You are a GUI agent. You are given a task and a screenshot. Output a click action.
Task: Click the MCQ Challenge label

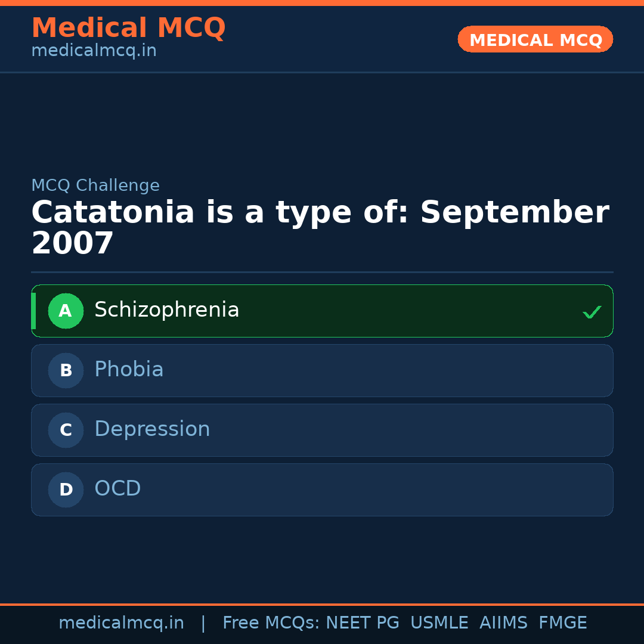pos(95,185)
